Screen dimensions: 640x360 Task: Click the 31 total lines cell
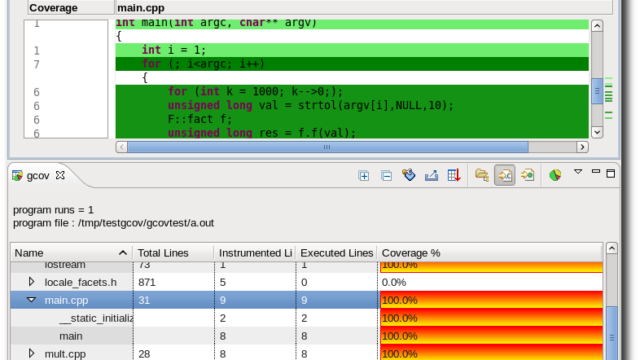[144, 300]
